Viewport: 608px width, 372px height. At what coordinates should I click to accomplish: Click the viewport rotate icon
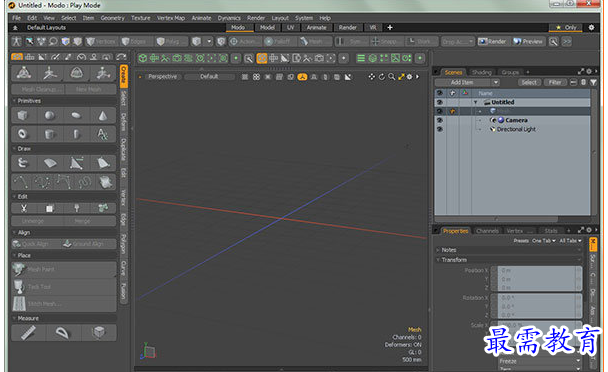tap(382, 77)
